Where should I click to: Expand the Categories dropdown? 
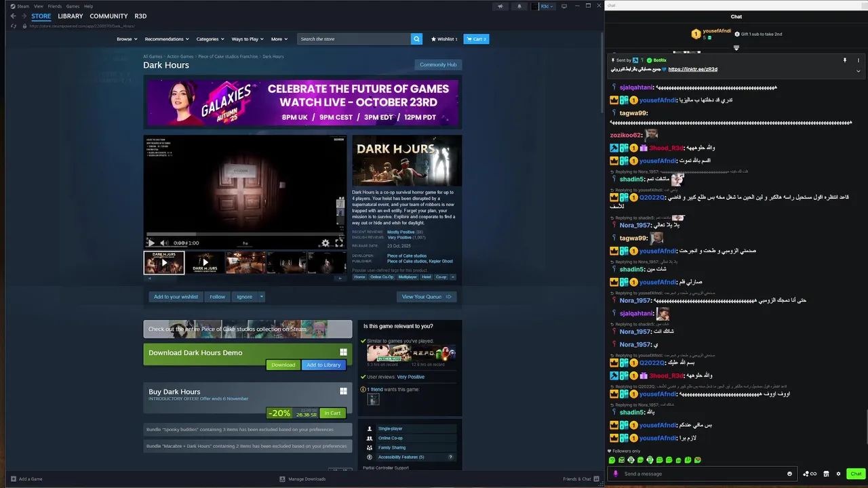tap(210, 39)
